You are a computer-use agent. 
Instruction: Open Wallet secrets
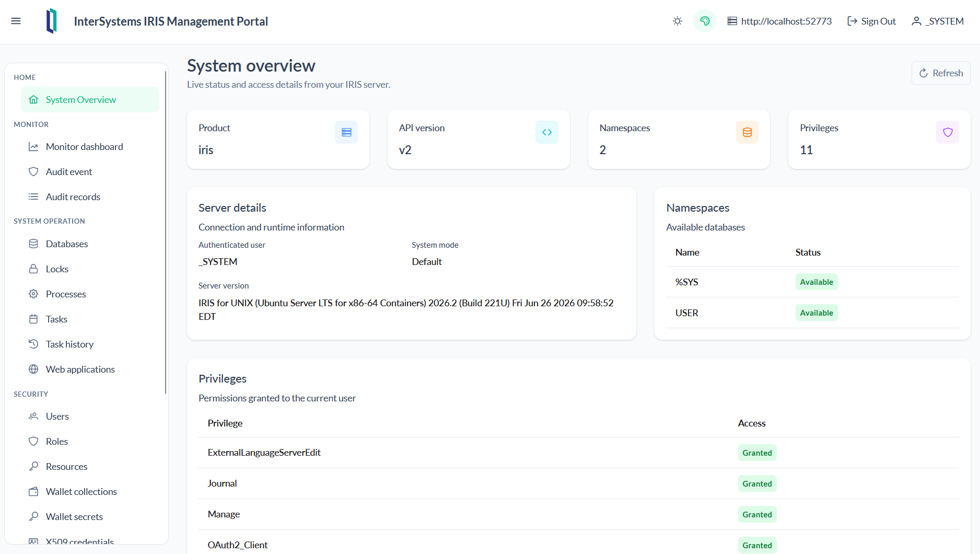coord(90,516)
